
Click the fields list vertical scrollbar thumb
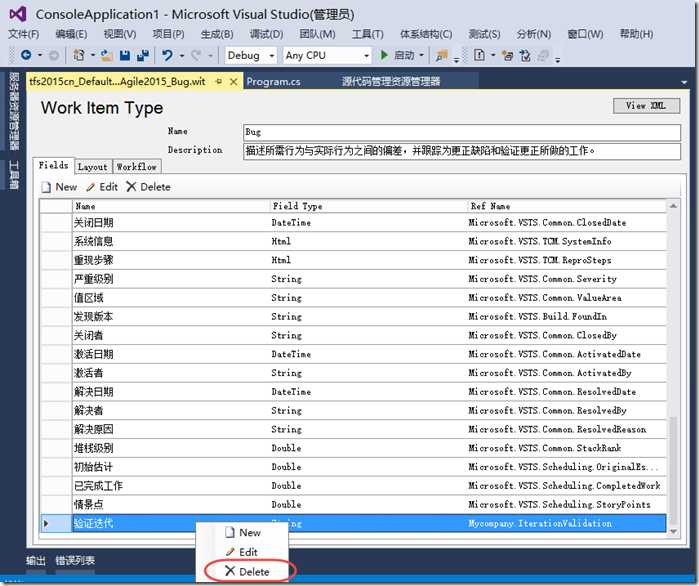(673, 471)
